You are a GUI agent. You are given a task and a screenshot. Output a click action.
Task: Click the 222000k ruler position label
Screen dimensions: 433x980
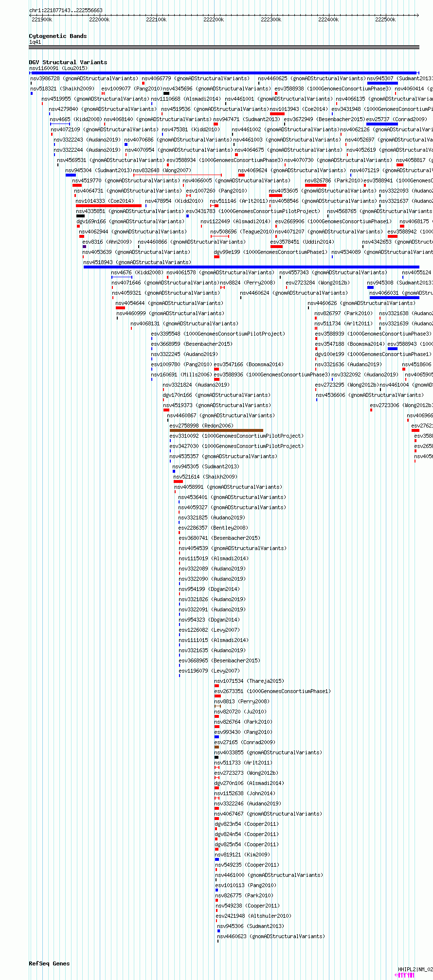99,19
